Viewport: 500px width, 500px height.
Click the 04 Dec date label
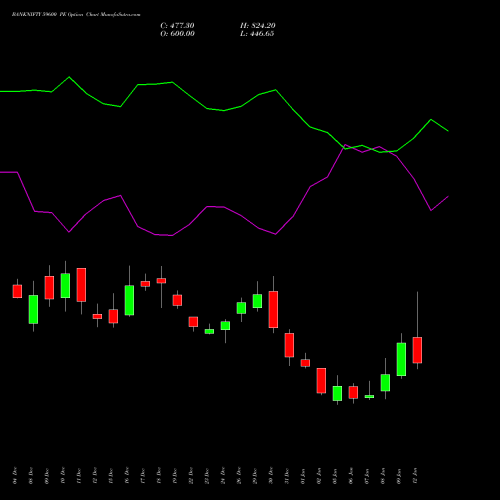(x=15, y=476)
